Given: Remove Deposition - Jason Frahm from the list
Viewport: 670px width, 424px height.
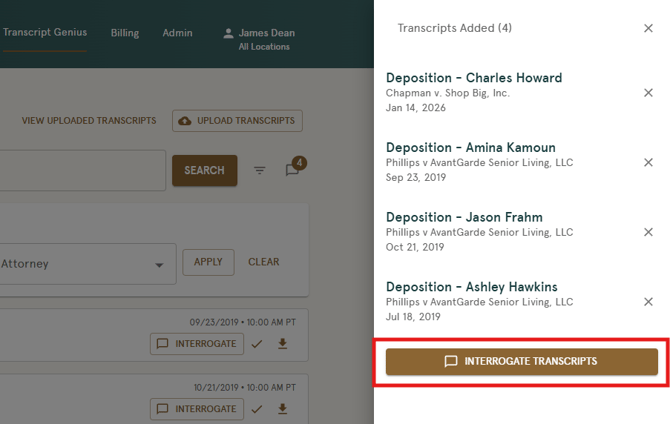Looking at the screenshot, I should (648, 232).
